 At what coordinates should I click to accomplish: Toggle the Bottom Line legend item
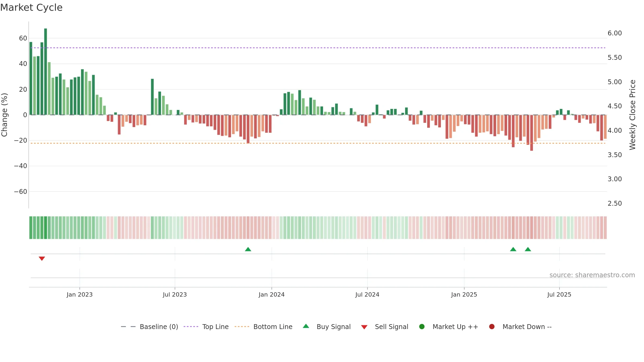(264, 327)
